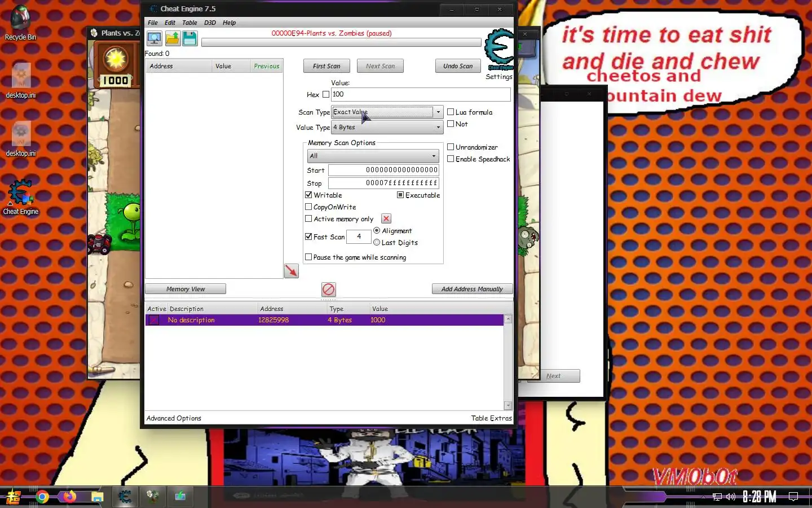
Task: Click the scan Value input field
Action: point(421,94)
